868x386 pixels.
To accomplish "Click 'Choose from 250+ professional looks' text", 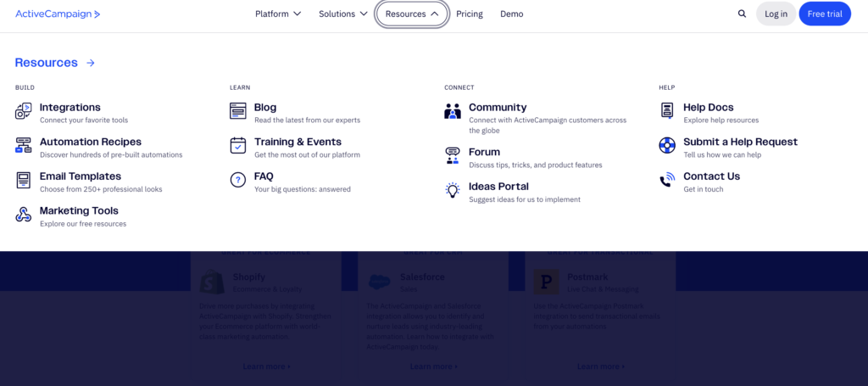I will tap(101, 189).
